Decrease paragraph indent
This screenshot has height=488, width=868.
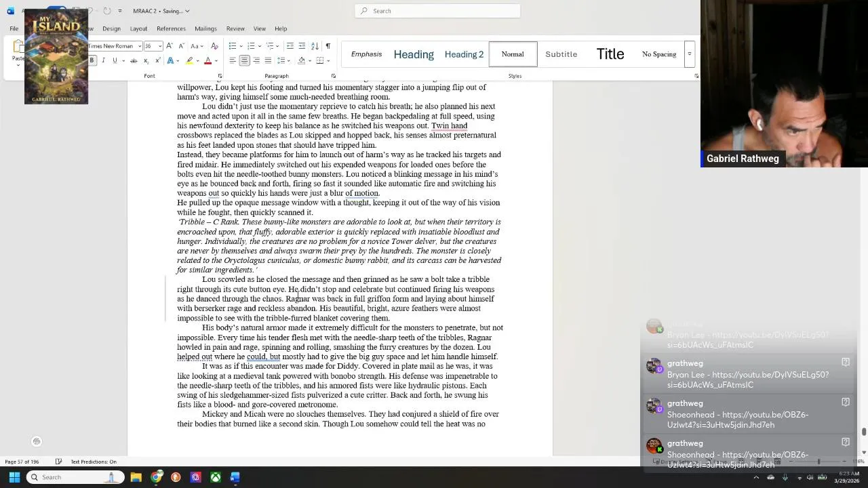[x=290, y=46]
